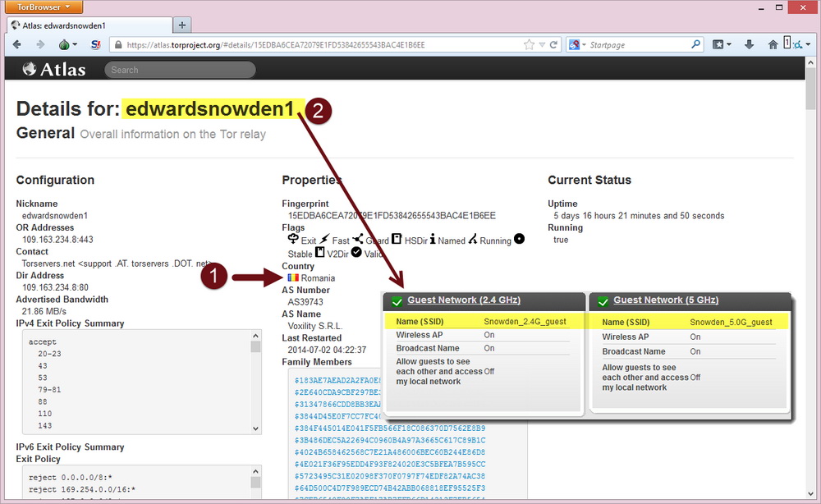Open the search engine selector dropdown

584,44
